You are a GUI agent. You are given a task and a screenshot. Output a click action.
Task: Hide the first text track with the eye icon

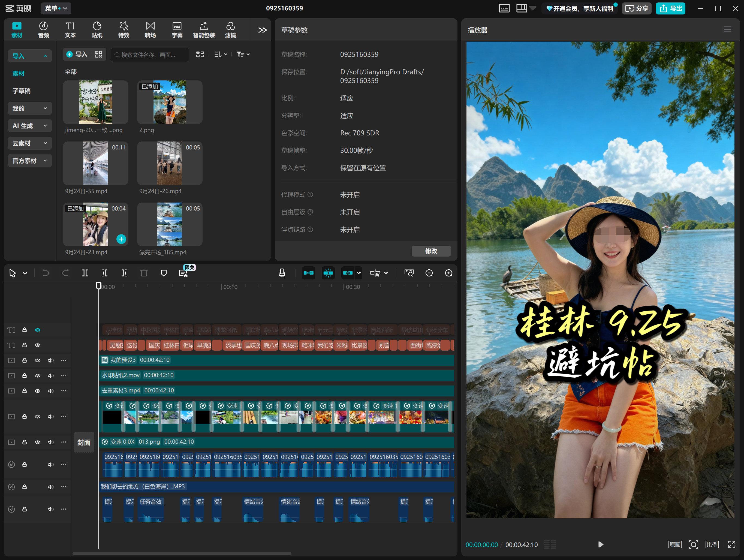pos(38,330)
